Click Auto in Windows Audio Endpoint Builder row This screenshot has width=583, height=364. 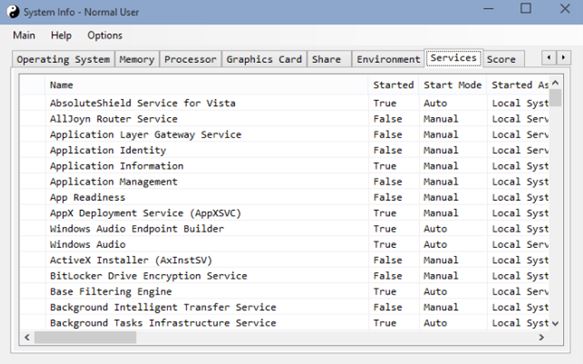(435, 229)
